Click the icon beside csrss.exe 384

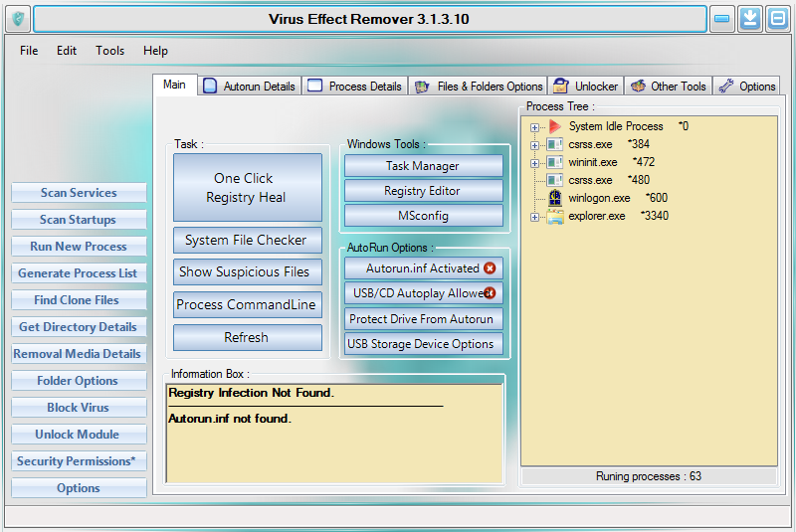[x=554, y=144]
